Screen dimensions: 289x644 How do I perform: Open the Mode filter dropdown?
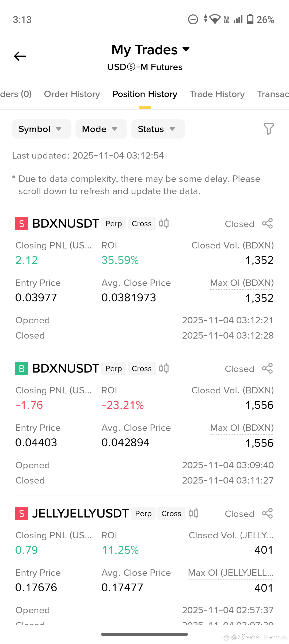pos(101,129)
